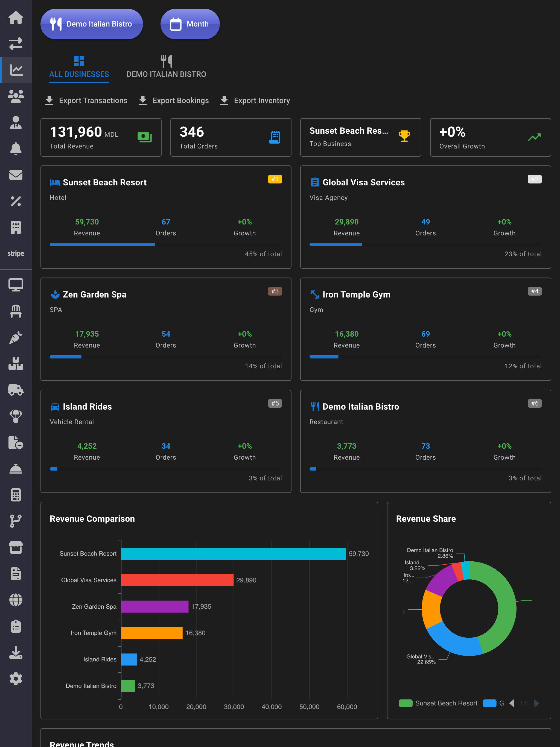Image resolution: width=560 pixels, height=747 pixels.
Task: Open the receipt document sidebar icon
Action: [x=16, y=574]
